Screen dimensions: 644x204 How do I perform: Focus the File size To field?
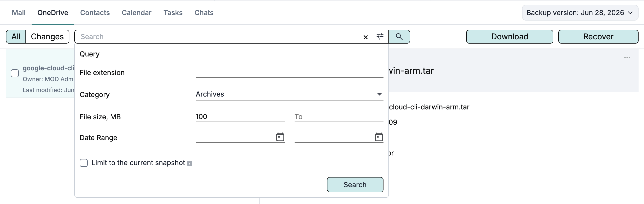339,117
